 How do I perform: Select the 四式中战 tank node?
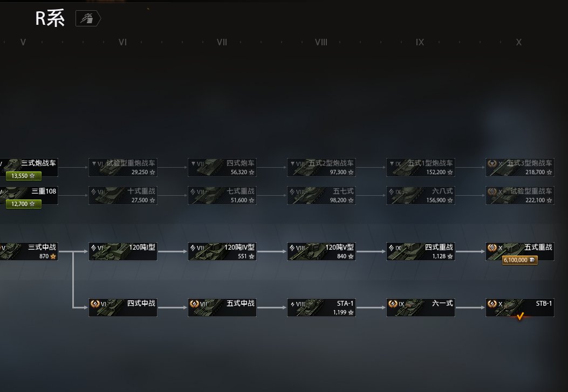pos(123,307)
